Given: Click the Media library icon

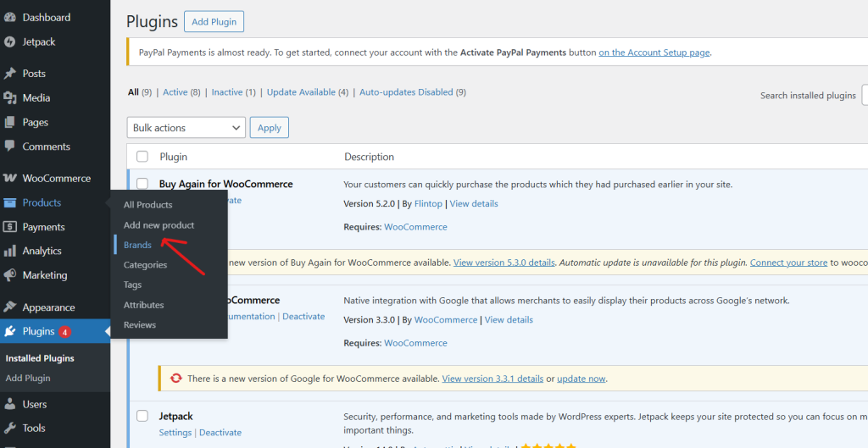Looking at the screenshot, I should coord(9,98).
